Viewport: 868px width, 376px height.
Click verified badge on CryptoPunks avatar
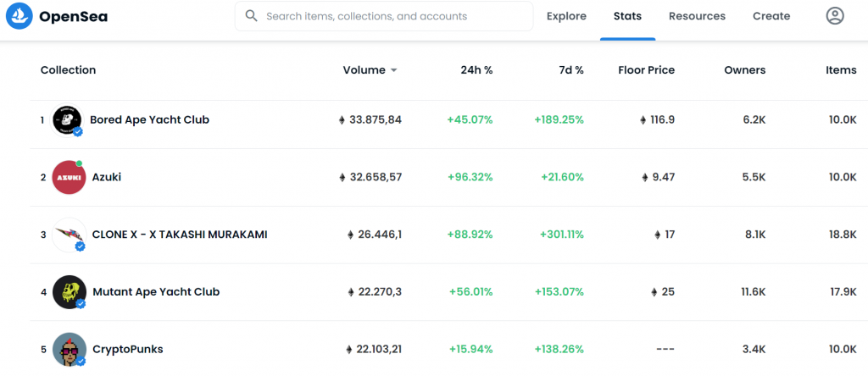tap(81, 361)
